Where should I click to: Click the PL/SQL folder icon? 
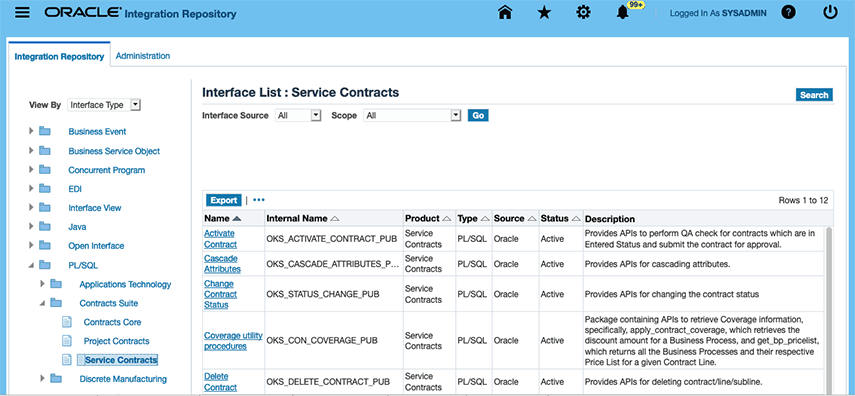tap(45, 265)
